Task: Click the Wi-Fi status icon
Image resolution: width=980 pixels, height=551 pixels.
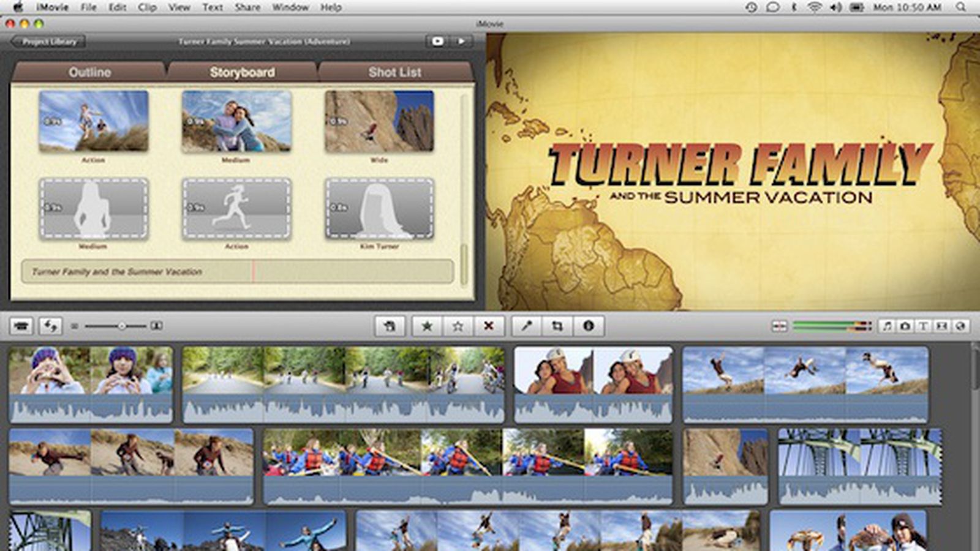Action: [814, 7]
